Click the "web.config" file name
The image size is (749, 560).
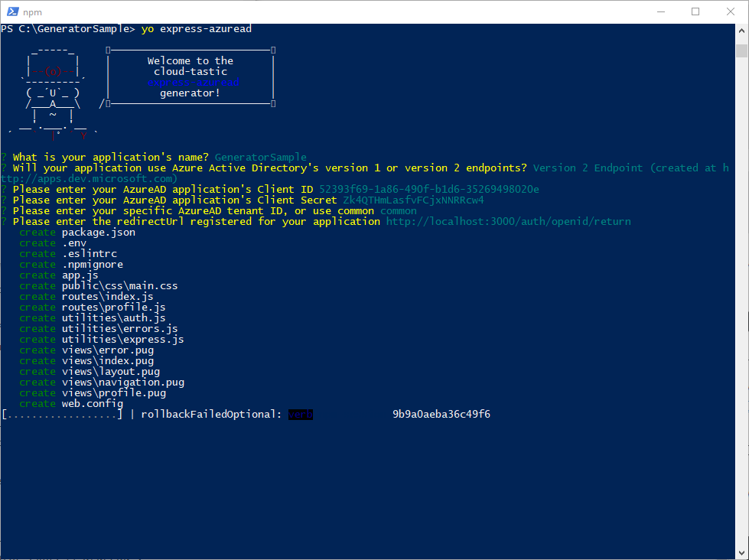click(93, 404)
